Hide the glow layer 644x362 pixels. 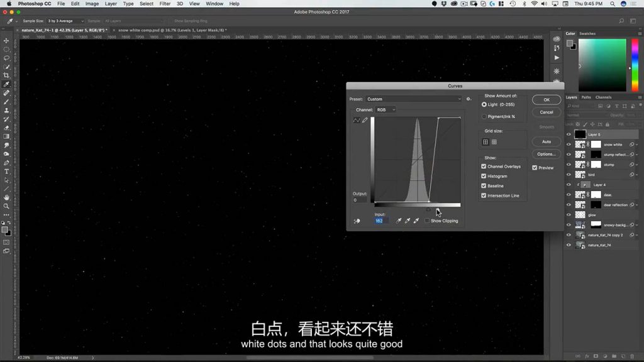(x=569, y=215)
